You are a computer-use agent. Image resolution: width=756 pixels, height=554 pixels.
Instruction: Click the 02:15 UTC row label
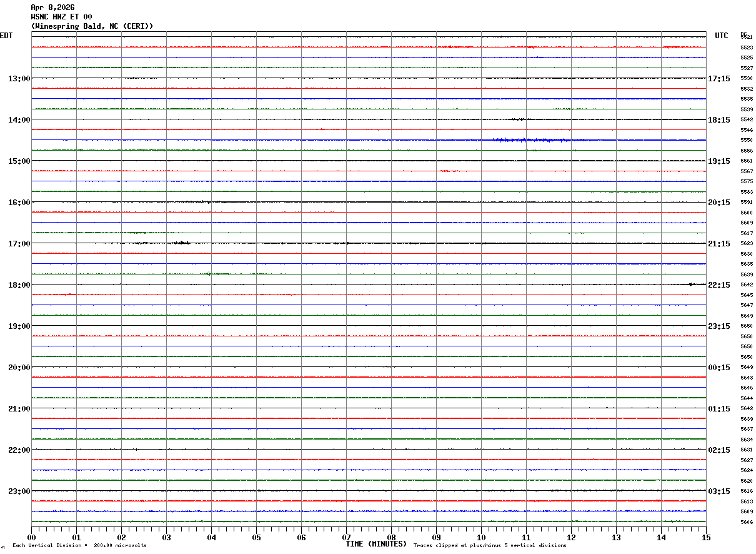[719, 450]
